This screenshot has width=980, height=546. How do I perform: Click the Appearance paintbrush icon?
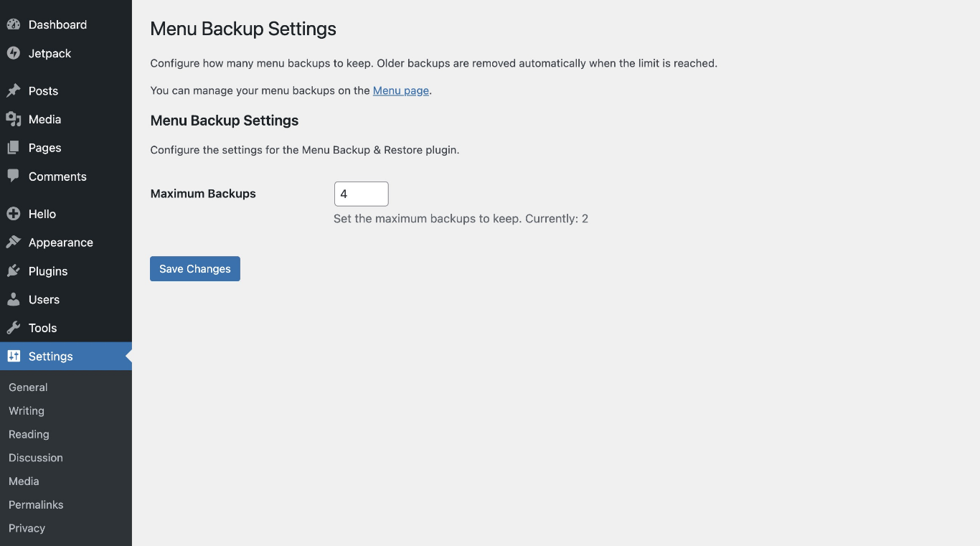[14, 243]
